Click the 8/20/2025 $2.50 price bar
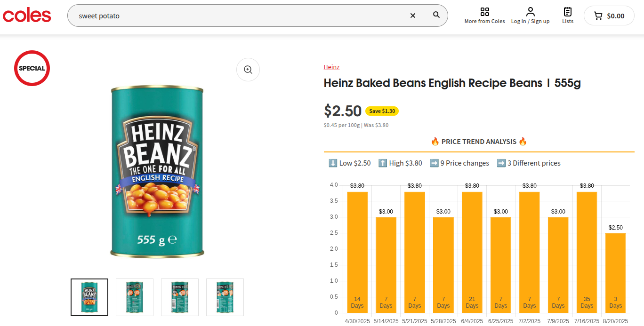 click(615, 273)
